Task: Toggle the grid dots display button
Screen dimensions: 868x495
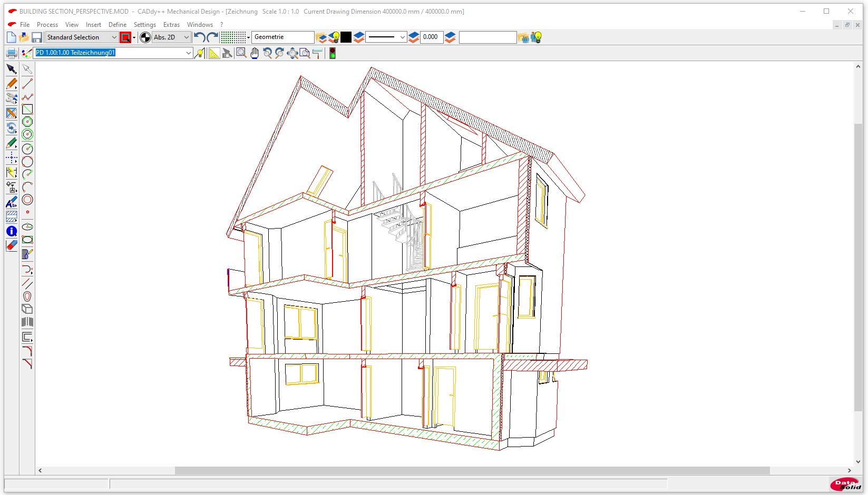Action: [x=233, y=37]
